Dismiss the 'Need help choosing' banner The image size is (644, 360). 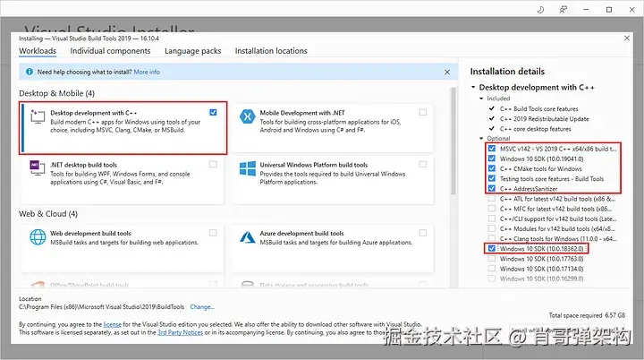[447, 72]
